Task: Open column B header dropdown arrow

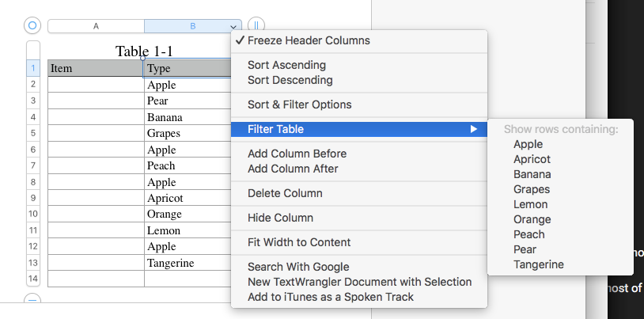Action: coord(233,26)
